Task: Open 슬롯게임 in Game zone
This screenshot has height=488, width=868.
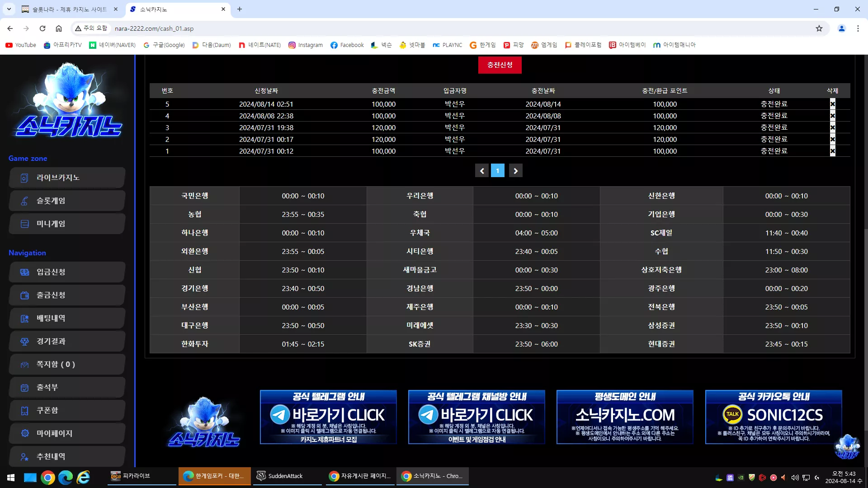Action: [x=67, y=201]
